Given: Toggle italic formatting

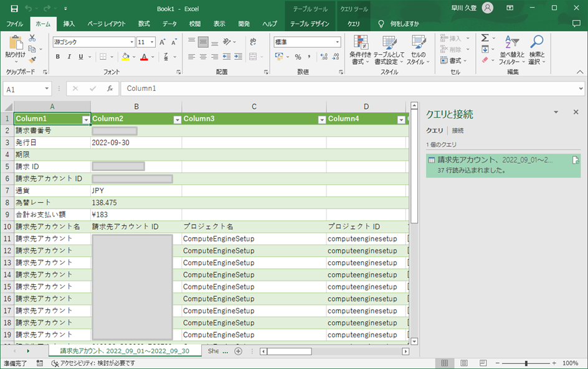Looking at the screenshot, I should [69, 57].
